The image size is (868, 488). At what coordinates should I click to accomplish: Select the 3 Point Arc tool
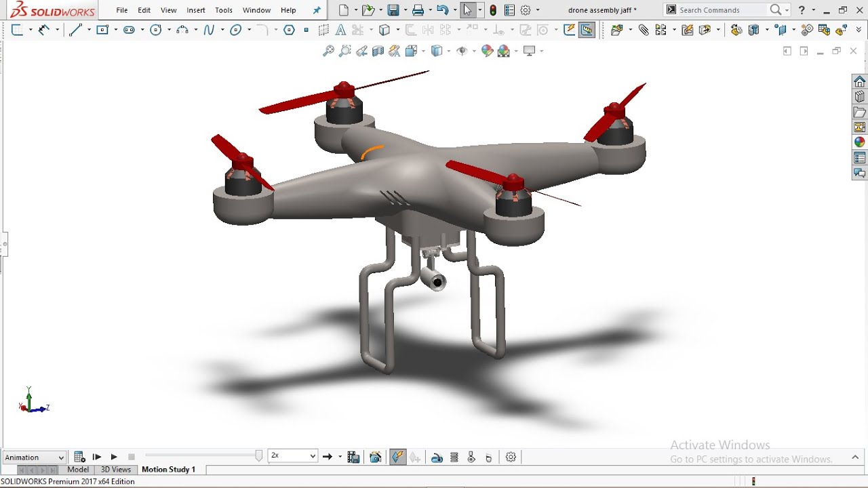click(182, 30)
